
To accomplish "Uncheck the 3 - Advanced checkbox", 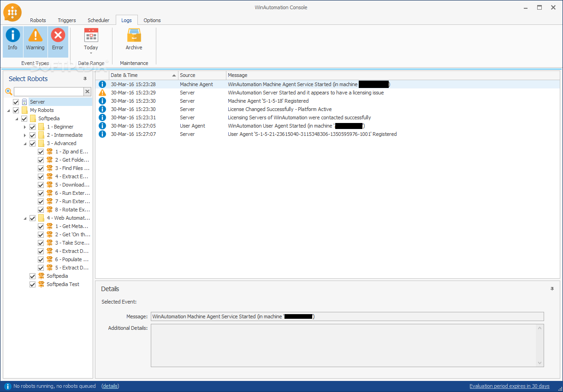I will (33, 143).
